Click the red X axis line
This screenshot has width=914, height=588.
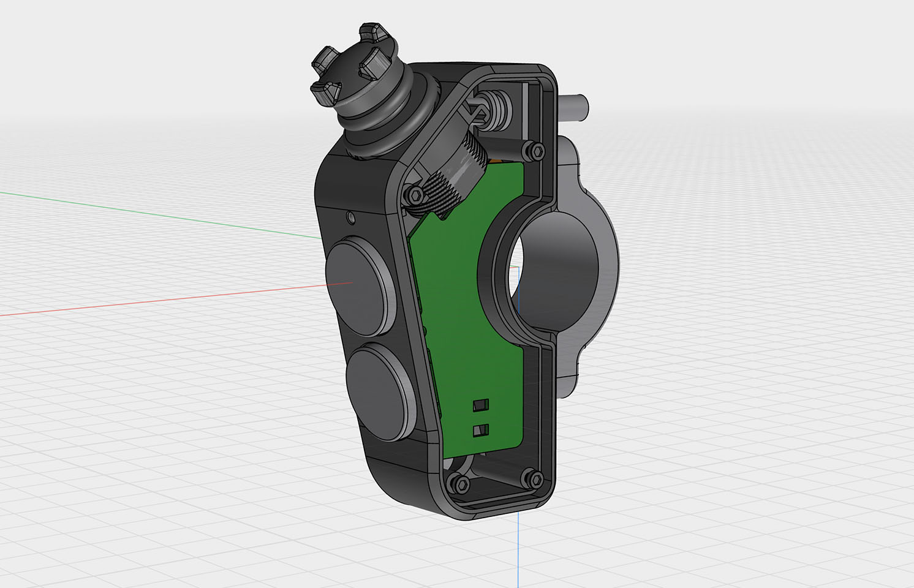click(153, 301)
